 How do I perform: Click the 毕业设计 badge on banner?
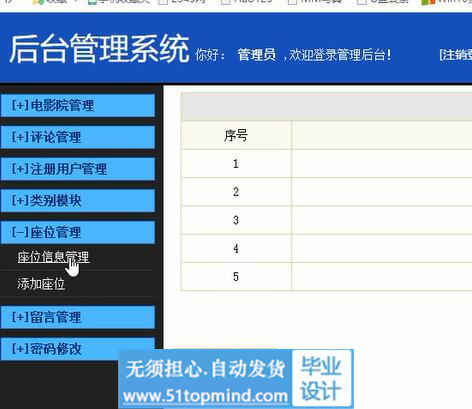tap(321, 378)
